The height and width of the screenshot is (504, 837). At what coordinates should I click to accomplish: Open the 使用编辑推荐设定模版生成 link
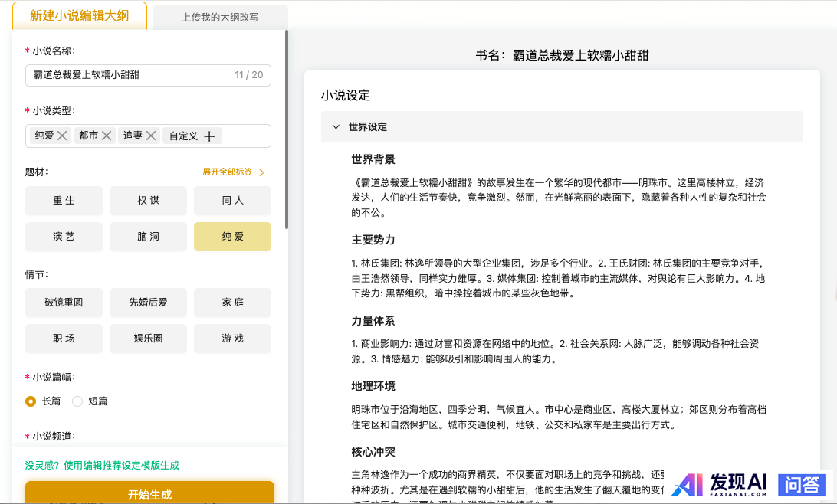point(102,465)
